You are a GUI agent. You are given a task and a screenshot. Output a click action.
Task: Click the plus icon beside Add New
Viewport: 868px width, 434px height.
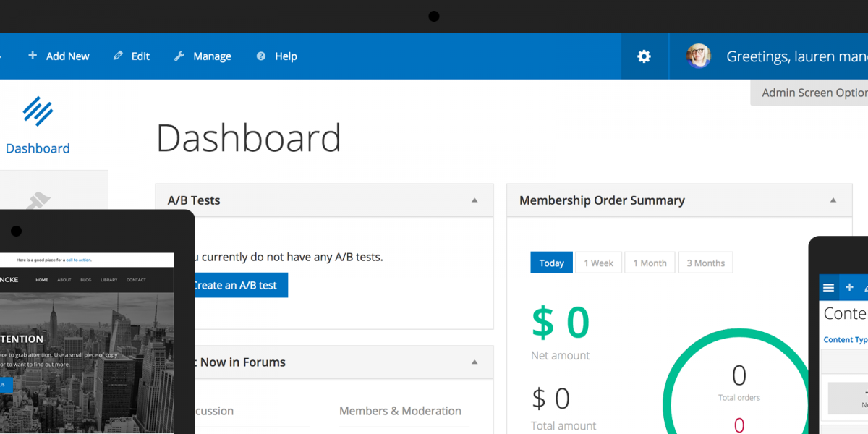point(33,56)
